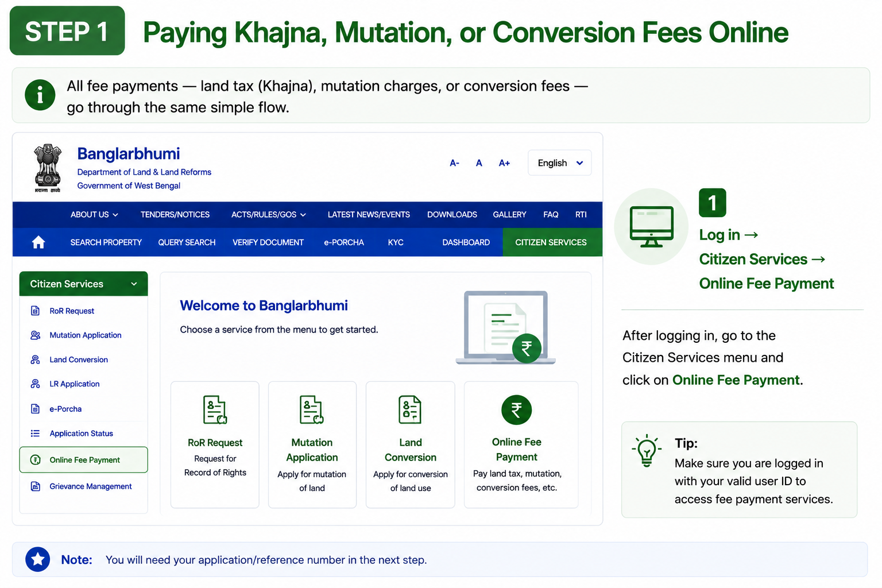Screen dimensions: 882x588
Task: Click the laptop with rupee illustration
Action: coord(505,327)
